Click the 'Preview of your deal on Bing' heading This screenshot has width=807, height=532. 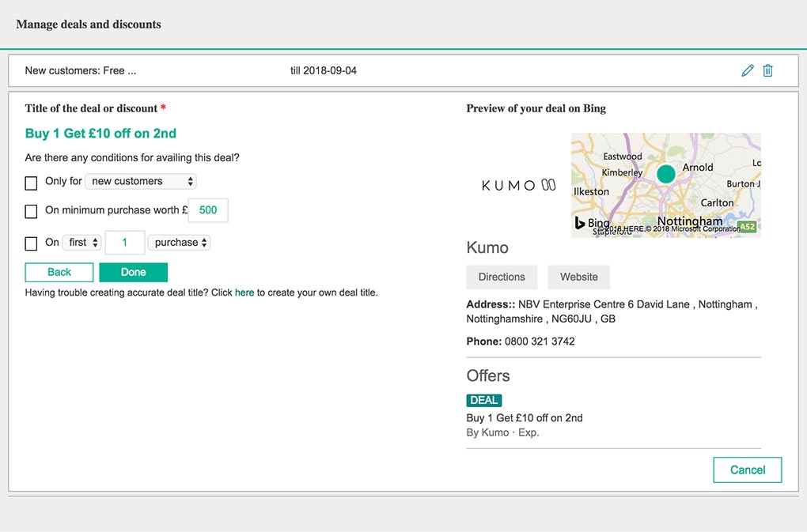coord(536,108)
